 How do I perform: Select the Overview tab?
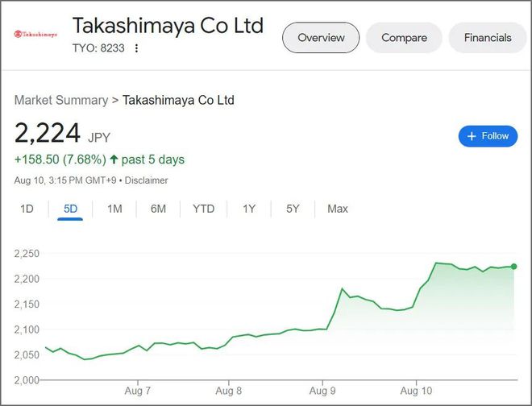[321, 38]
